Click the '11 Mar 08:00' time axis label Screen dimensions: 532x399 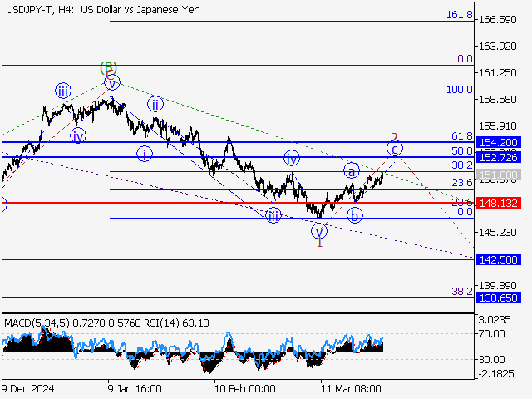(351, 388)
